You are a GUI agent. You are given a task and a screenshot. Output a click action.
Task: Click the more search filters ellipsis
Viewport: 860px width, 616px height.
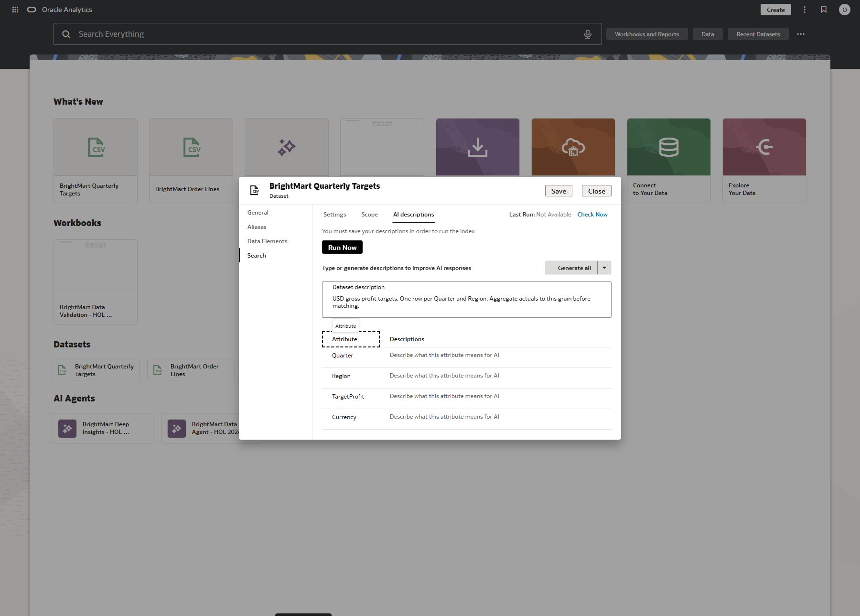click(x=801, y=34)
